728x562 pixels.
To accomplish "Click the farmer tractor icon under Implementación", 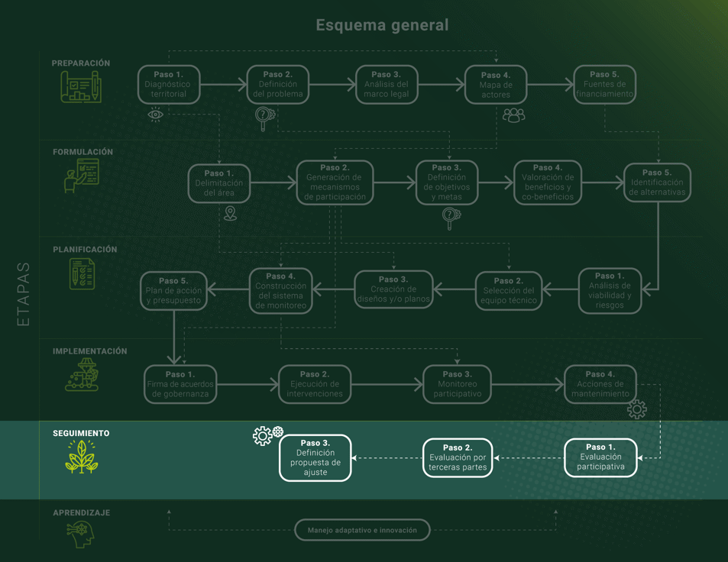I will (x=82, y=375).
